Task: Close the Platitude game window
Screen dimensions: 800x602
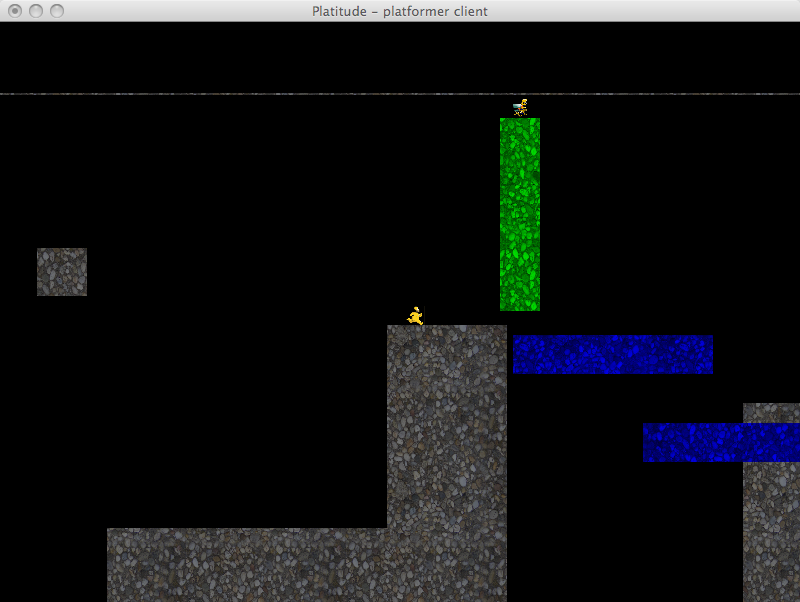Action: 15,11
